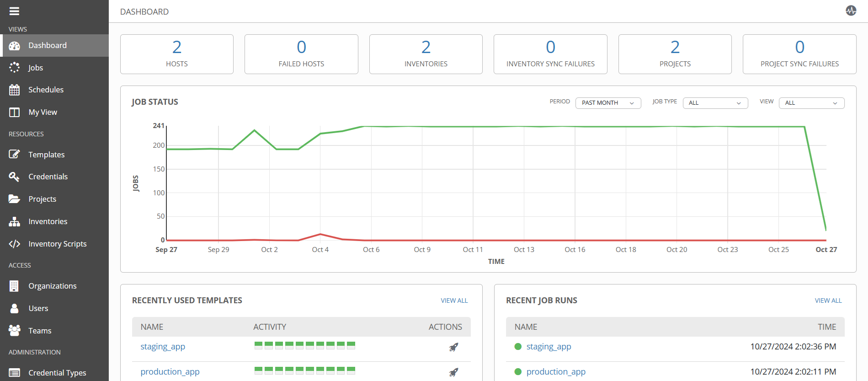Open the Period dropdown showing Past Month
Viewport: 868px width, 381px height.
point(608,103)
